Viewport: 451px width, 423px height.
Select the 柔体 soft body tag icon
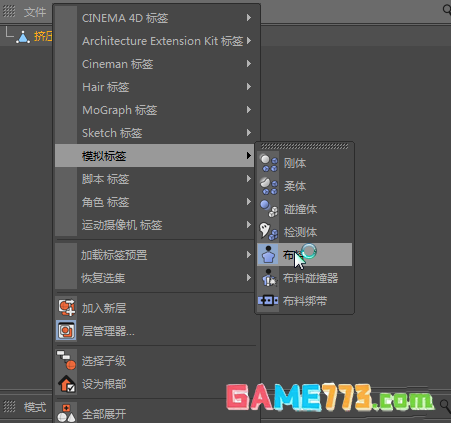(268, 186)
